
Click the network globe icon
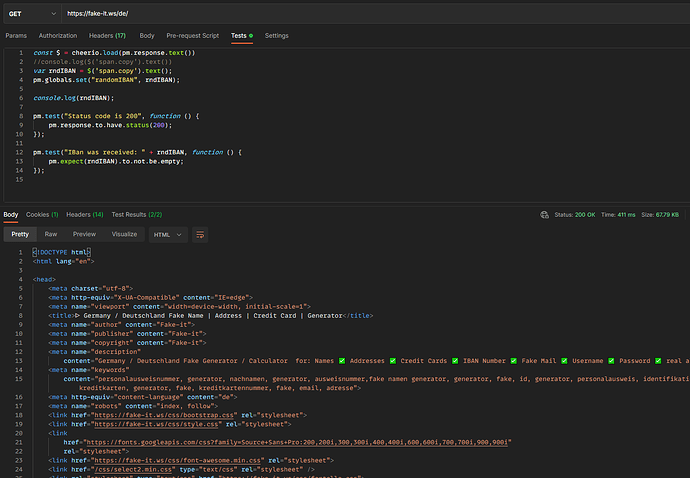pos(544,214)
